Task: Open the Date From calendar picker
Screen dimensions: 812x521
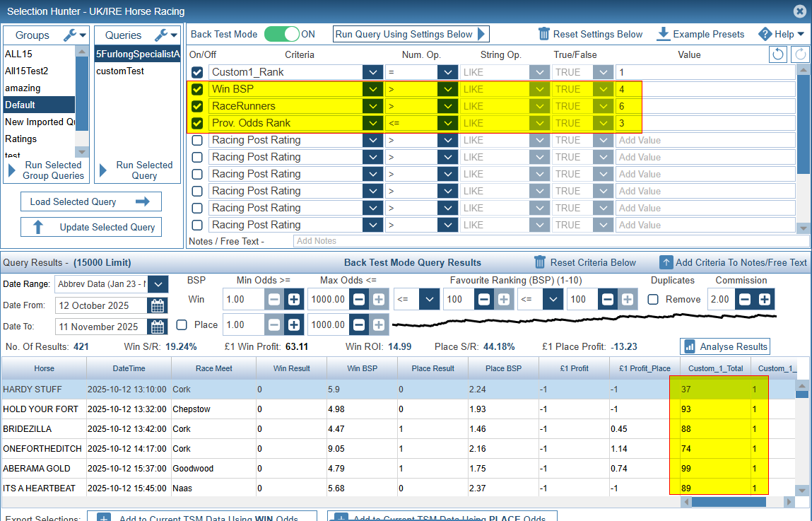Action: [x=157, y=305]
